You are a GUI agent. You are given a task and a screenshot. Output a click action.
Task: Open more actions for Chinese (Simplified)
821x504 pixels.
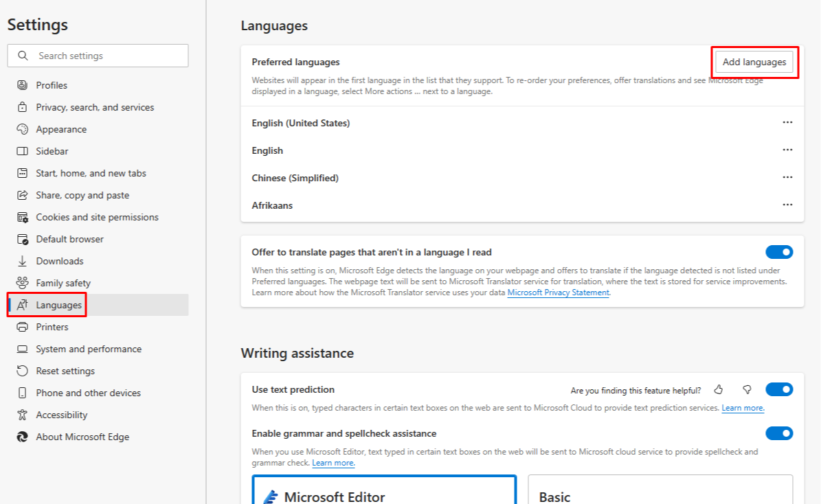(787, 177)
